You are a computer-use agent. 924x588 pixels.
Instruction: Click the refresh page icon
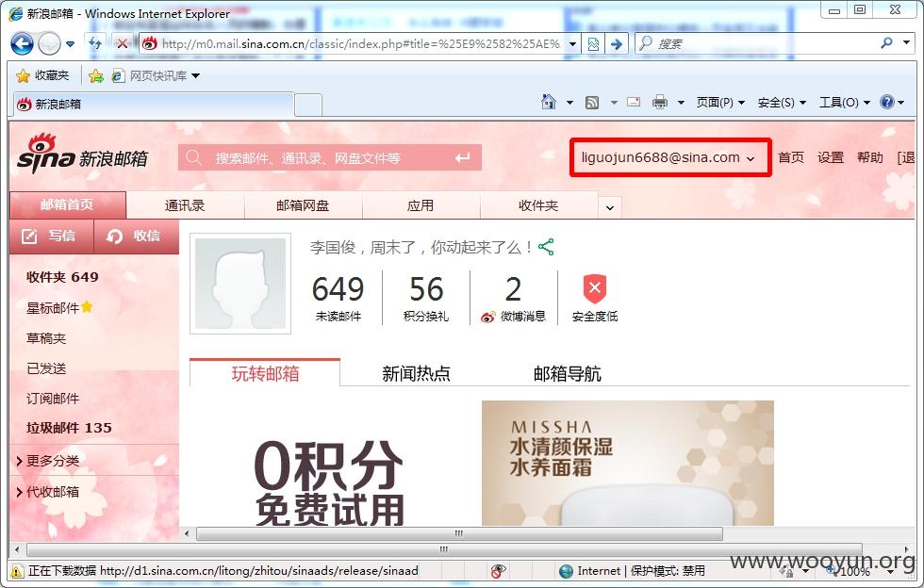95,43
